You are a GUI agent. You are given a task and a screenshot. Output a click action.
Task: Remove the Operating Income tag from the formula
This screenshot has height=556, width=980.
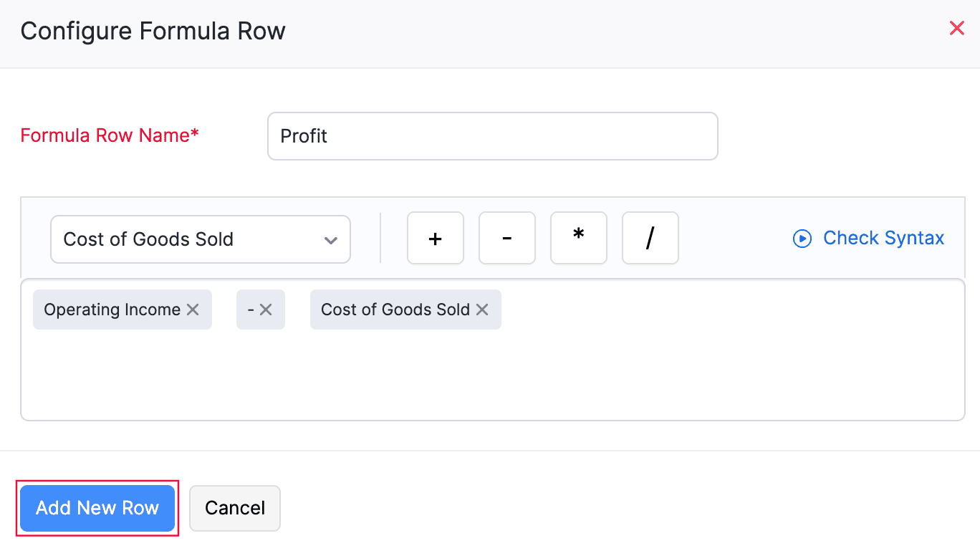(x=193, y=310)
